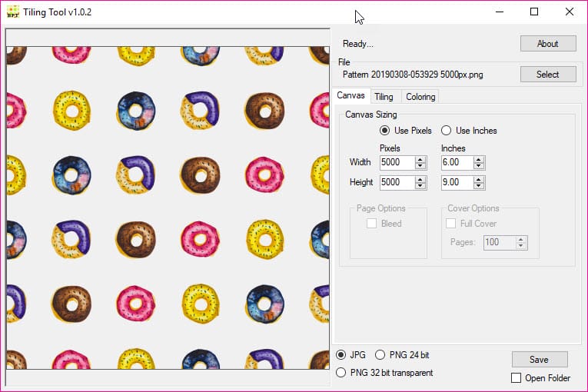Save the tiled image

tap(540, 360)
